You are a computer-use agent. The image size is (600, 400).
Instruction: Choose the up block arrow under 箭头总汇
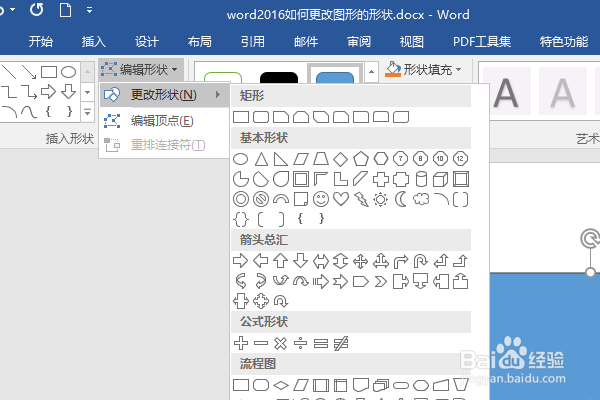pyautogui.click(x=280, y=261)
